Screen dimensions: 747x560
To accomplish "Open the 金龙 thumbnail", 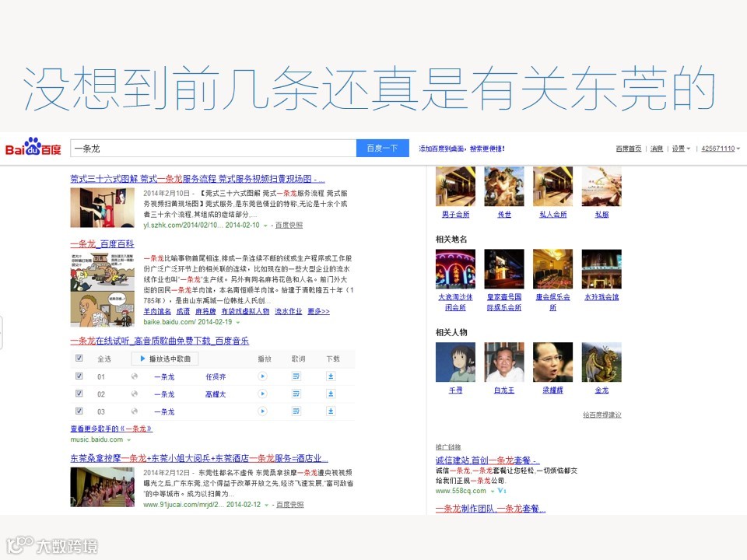I will [601, 362].
